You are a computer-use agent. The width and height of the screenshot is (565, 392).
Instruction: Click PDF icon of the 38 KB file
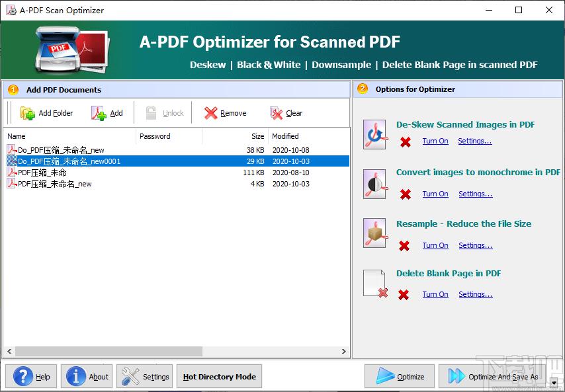tap(12, 150)
